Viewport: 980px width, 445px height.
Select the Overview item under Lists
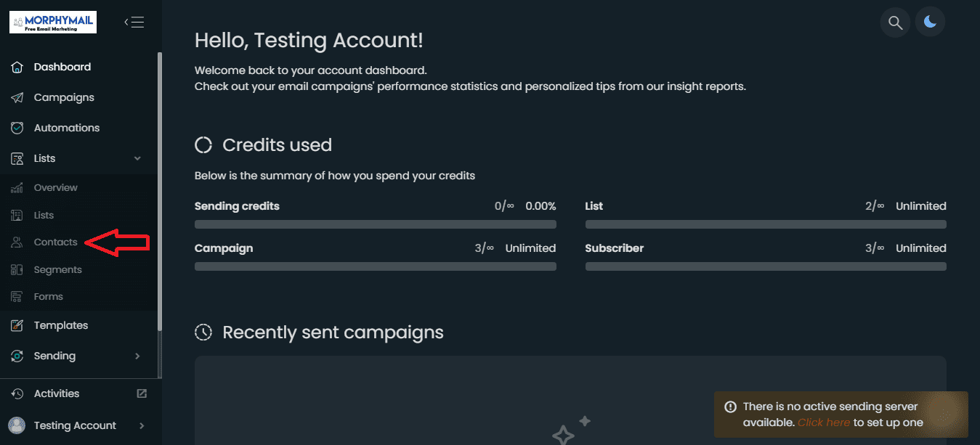click(x=55, y=187)
